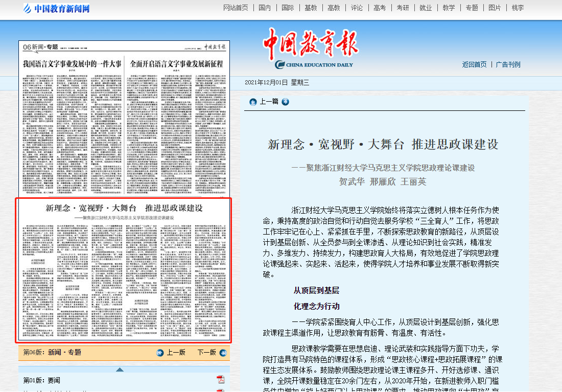
Task: Open the PDF icon for 第01版 要闻
Action: pos(221,379)
